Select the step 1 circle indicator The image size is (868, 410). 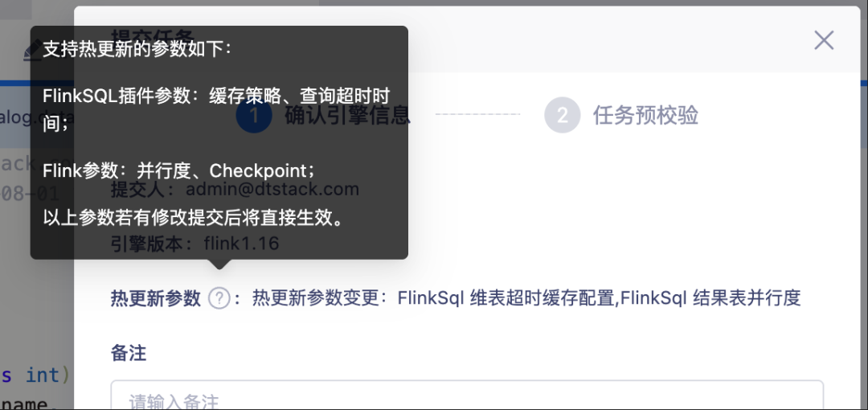coord(253,115)
